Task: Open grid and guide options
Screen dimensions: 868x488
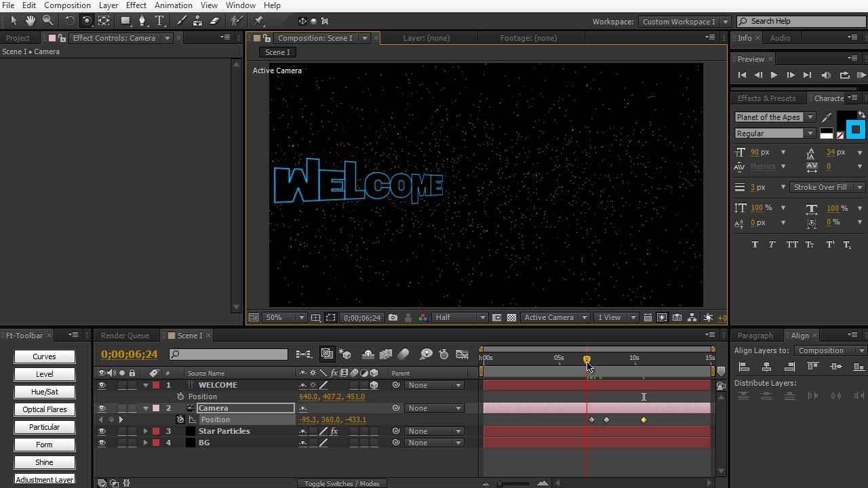Action: click(x=315, y=317)
